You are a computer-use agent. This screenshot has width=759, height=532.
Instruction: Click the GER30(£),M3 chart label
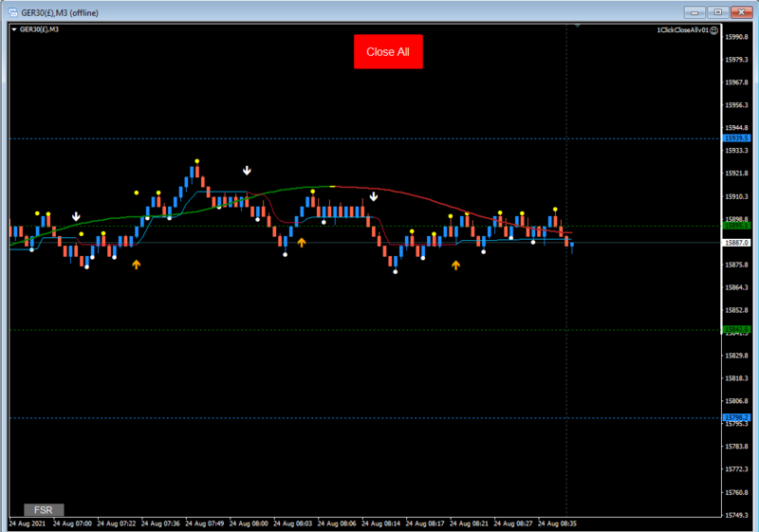39,29
